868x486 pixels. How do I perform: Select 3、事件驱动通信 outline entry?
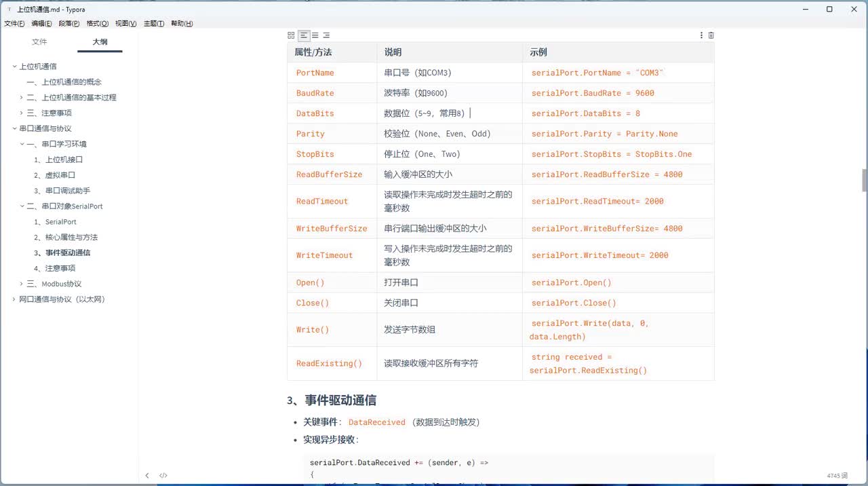[x=62, y=253]
